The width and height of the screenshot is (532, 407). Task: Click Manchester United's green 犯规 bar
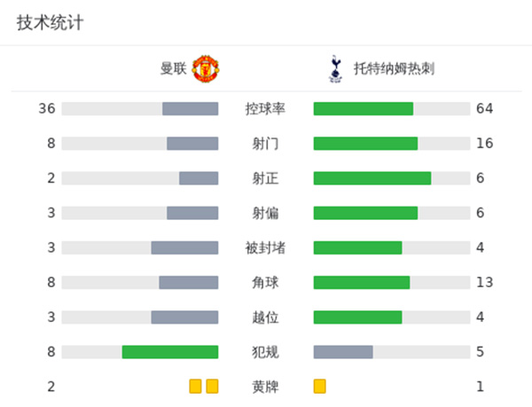[x=170, y=352]
